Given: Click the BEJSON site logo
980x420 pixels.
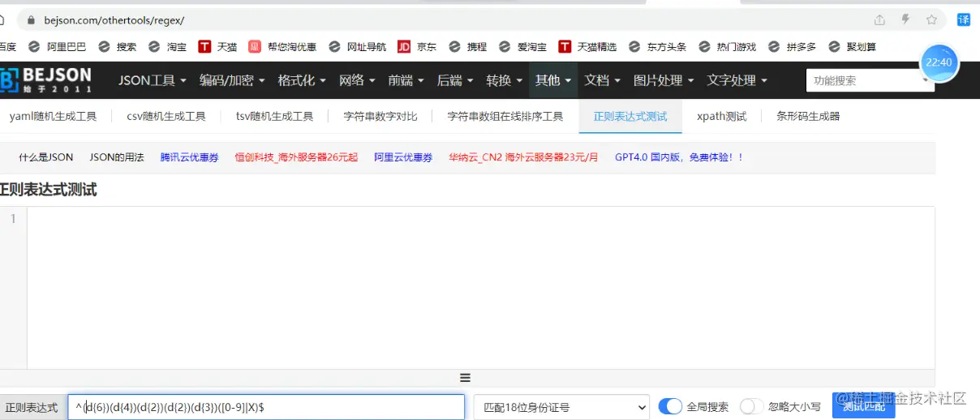Looking at the screenshot, I should (45, 79).
